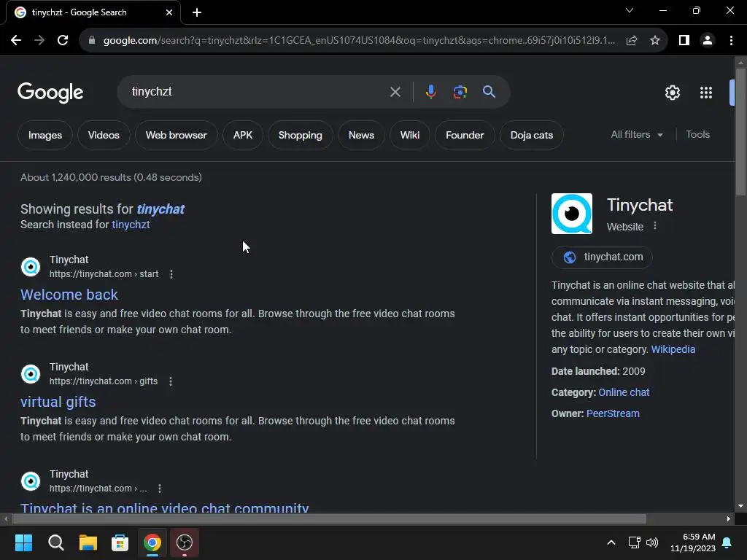This screenshot has height=560, width=747.
Task: Click the Tinychat favicon of the virtual gifts result
Action: coord(31,374)
